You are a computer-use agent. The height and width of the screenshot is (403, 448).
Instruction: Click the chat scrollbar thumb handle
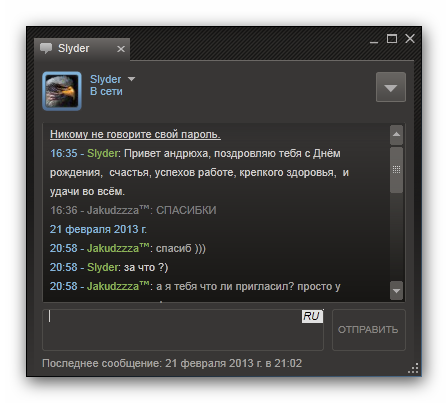(396, 170)
